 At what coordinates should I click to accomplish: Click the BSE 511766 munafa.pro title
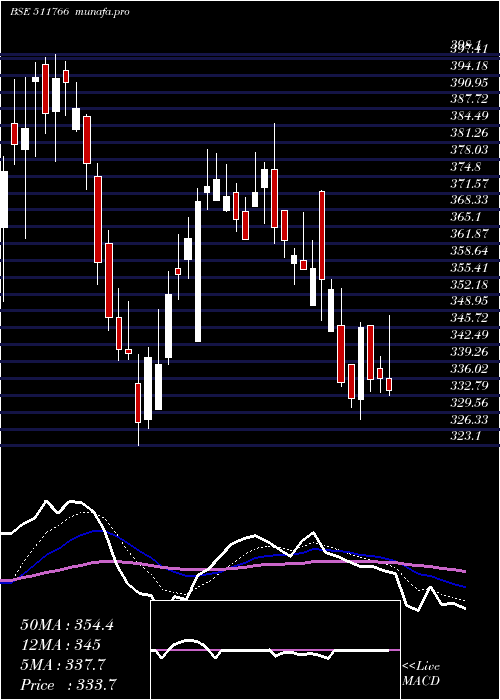[x=70, y=12]
